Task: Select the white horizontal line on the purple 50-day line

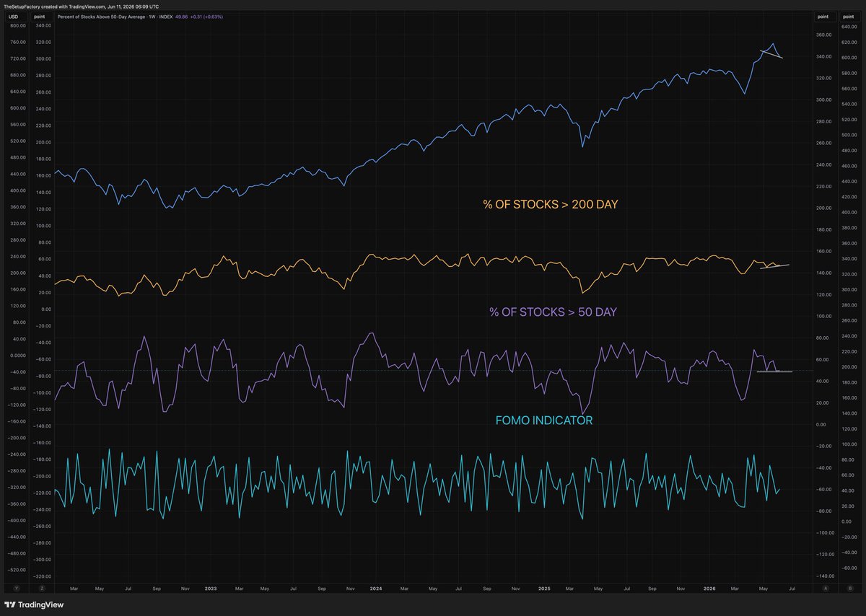Action: 774,371
